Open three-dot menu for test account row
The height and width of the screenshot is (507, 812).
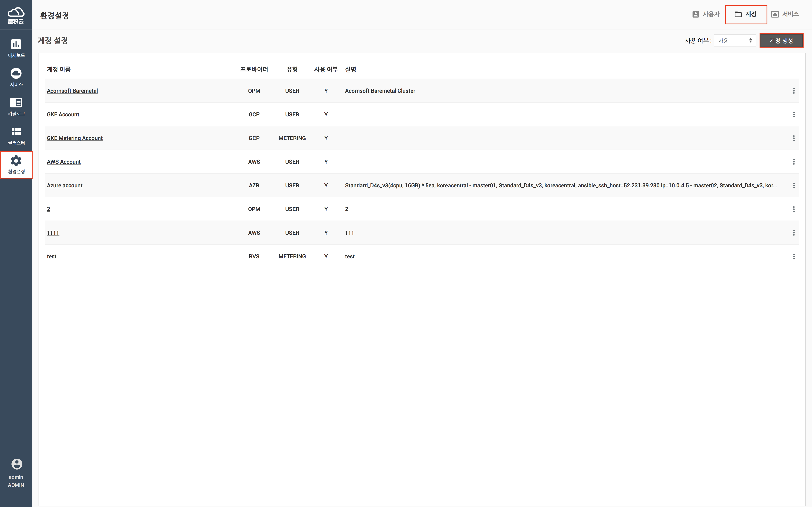tap(794, 256)
